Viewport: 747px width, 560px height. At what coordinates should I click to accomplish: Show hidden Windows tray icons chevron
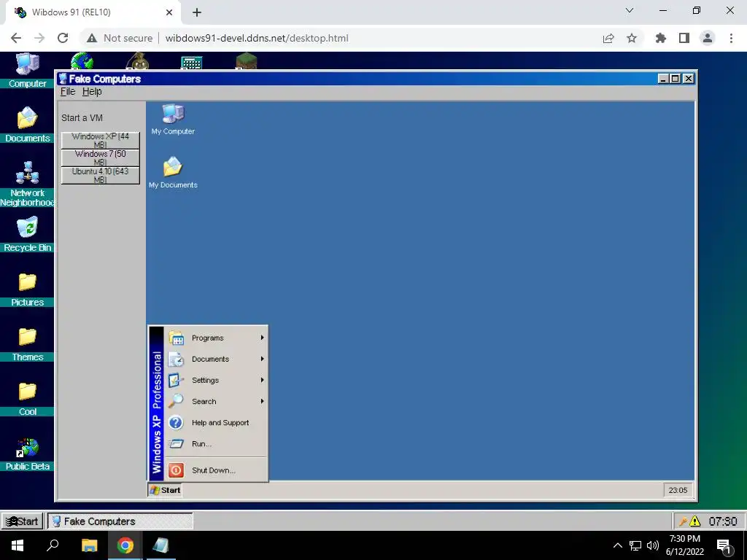[617, 545]
